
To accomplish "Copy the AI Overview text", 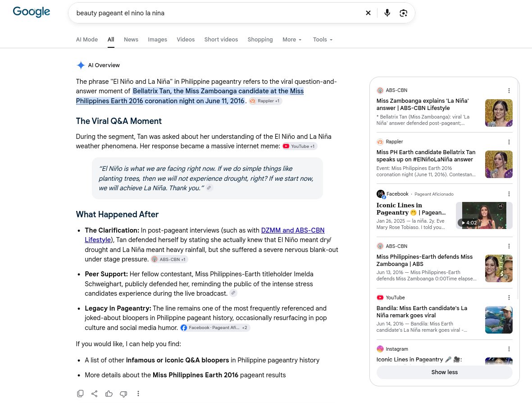I will (x=81, y=394).
